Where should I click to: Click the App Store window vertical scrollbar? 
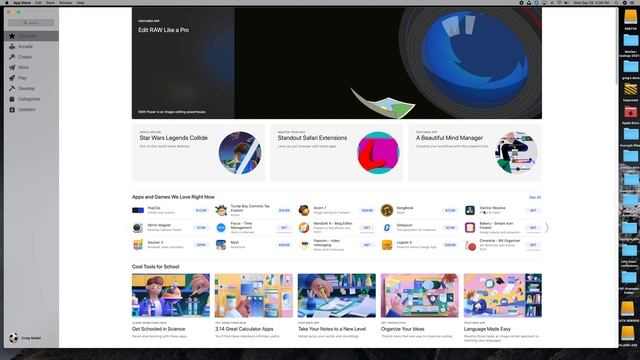[617, 46]
